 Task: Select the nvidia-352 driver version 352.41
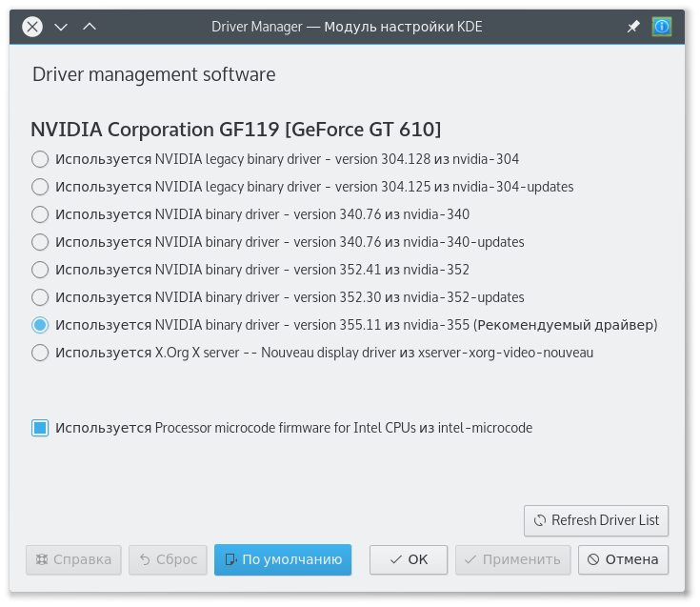click(40, 270)
